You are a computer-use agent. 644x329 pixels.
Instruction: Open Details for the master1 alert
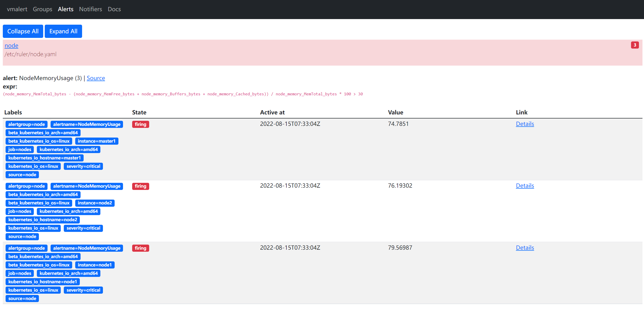[525, 124]
